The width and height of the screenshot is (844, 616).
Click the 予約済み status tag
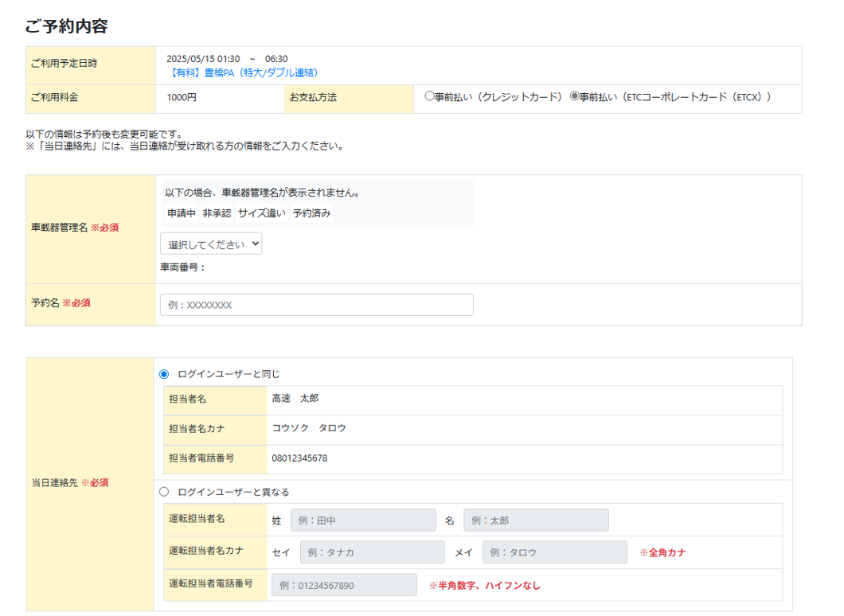pos(311,213)
